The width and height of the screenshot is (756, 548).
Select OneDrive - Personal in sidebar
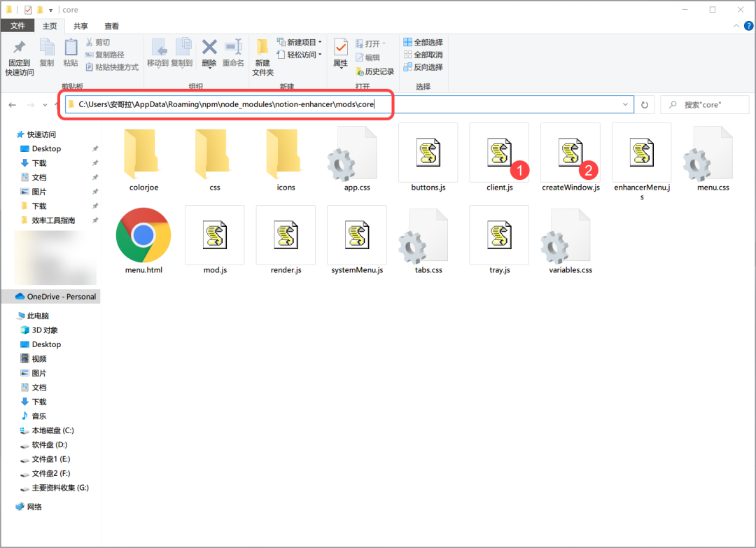pos(50,297)
